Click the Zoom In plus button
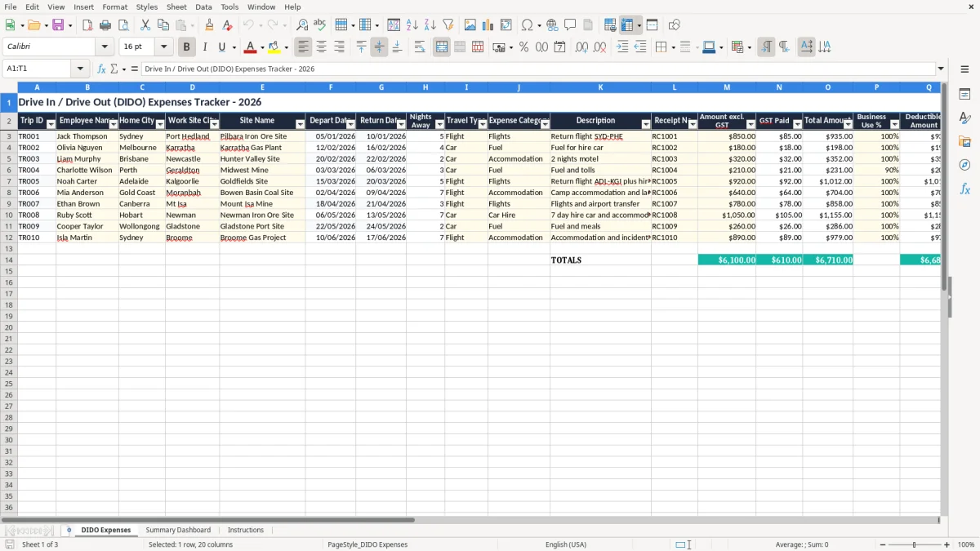The height and width of the screenshot is (551, 980). tap(947, 544)
